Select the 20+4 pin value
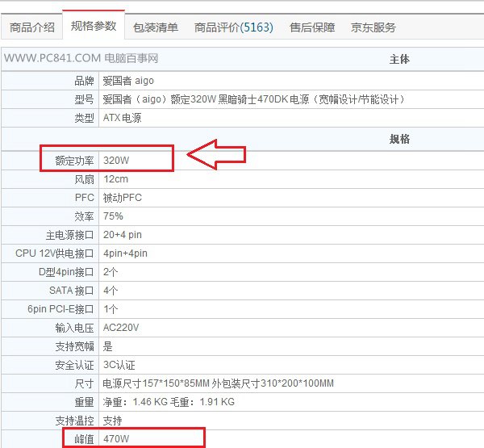Image resolution: width=484 pixels, height=448 pixels. click(x=123, y=235)
